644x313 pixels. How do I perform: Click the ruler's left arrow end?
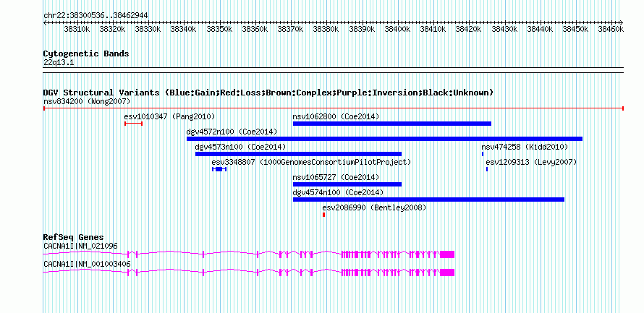pos(45,22)
